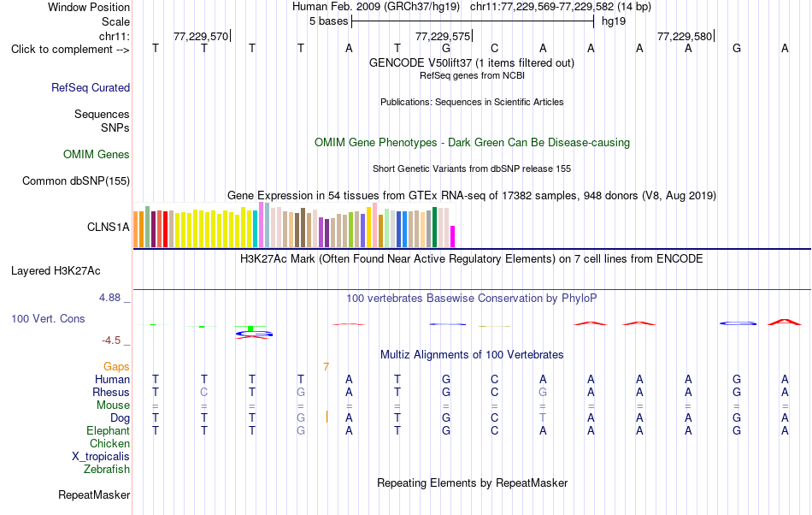Click 'Click to complement -->' label

click(70, 50)
